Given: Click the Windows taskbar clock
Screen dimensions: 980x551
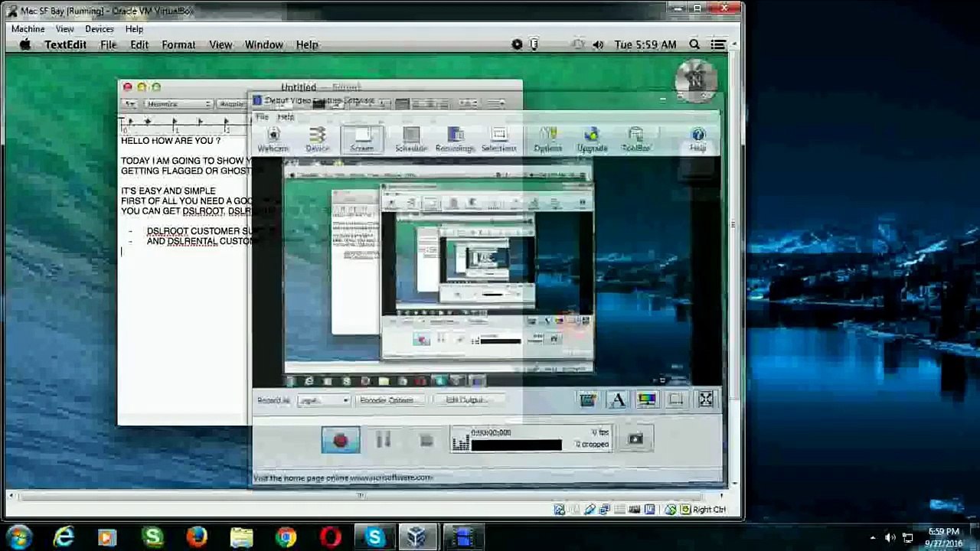Looking at the screenshot, I should 943,537.
